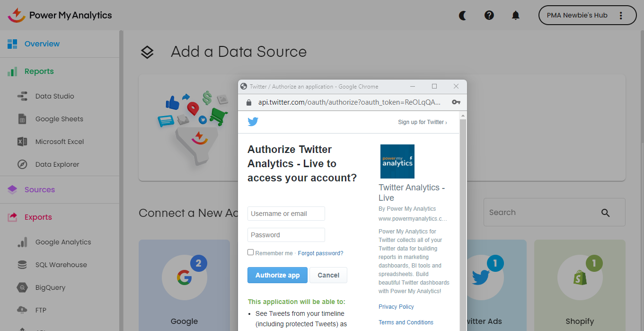Click Cancel in Twitter authorization
This screenshot has width=644, height=331.
[328, 275]
